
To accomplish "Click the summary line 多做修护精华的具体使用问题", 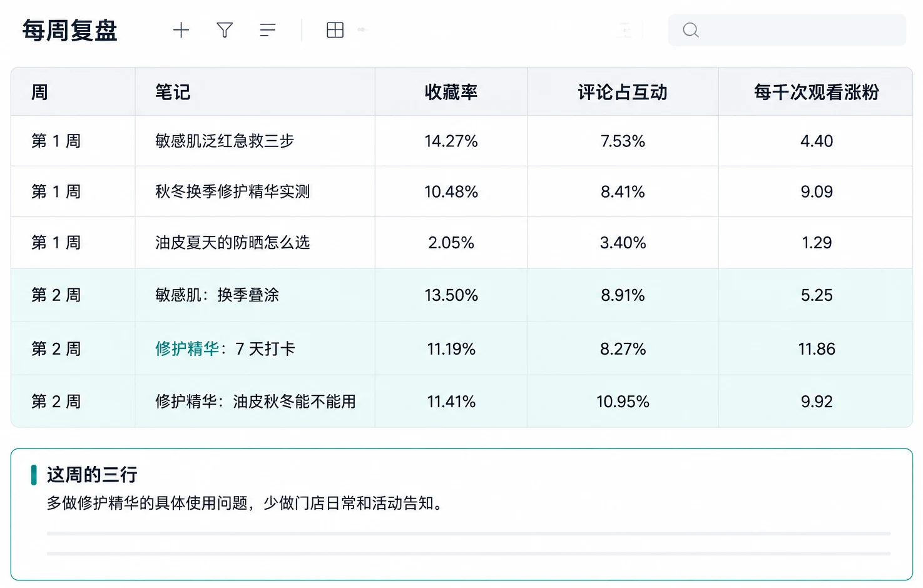I will pos(148,503).
